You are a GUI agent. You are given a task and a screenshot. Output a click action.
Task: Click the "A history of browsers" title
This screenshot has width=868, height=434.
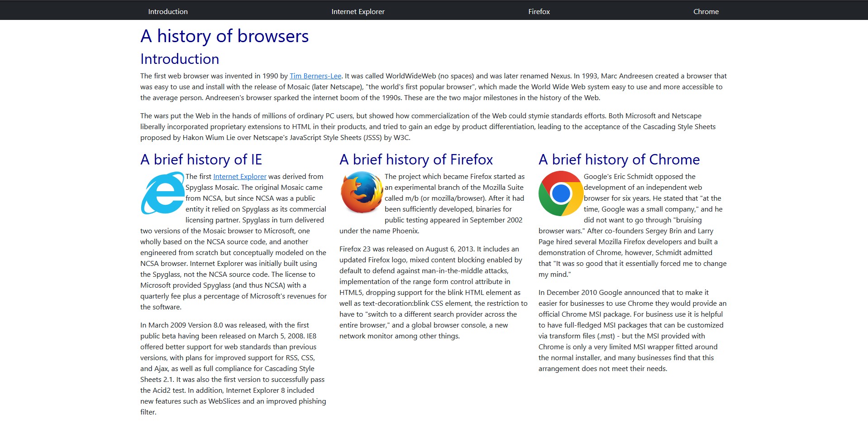[224, 36]
